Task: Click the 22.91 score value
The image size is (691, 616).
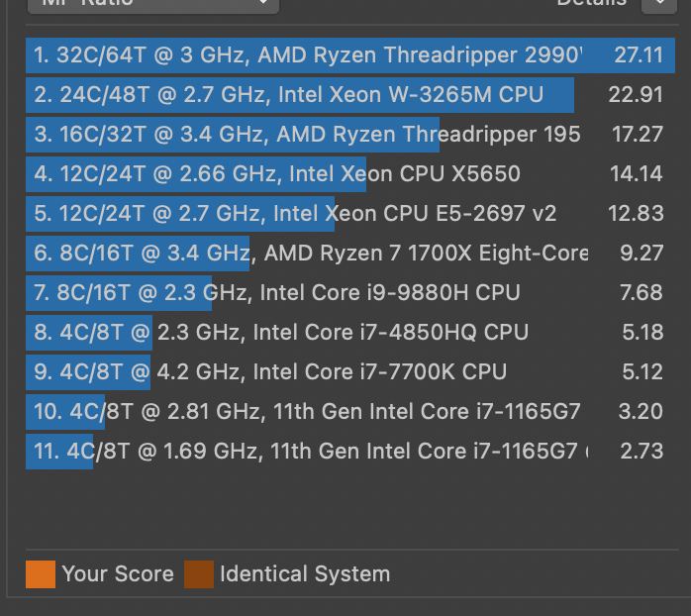Action: [x=636, y=95]
